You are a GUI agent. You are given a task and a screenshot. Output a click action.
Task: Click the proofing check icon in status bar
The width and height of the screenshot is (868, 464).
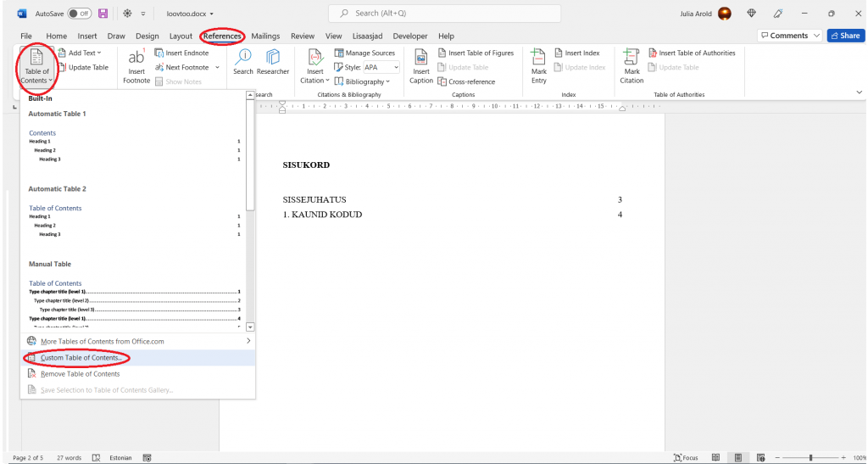(96, 458)
